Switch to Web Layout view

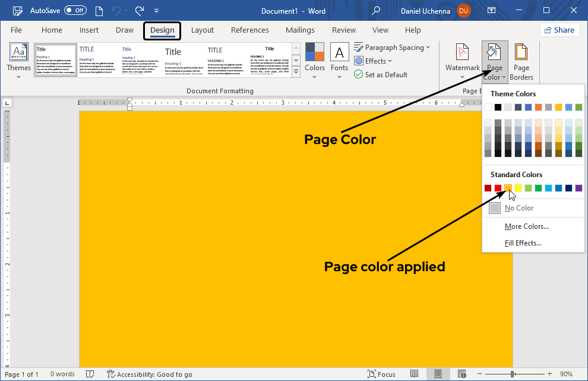pos(462,374)
